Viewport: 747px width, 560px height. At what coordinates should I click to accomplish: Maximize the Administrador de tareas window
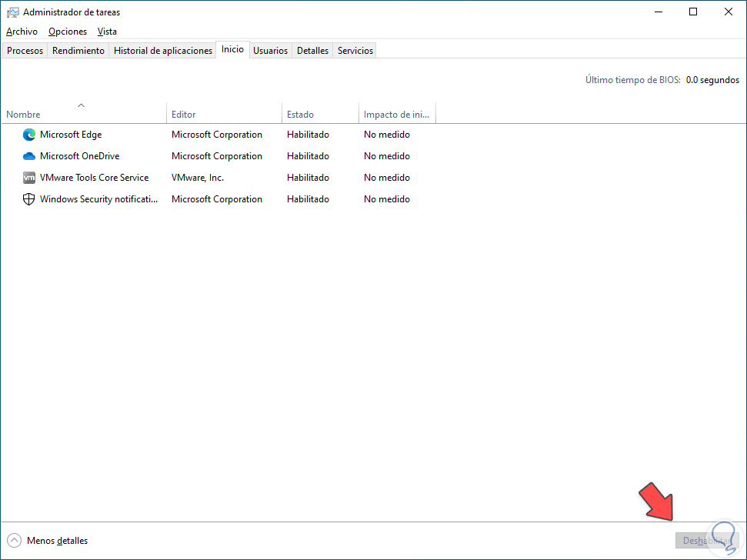(693, 12)
